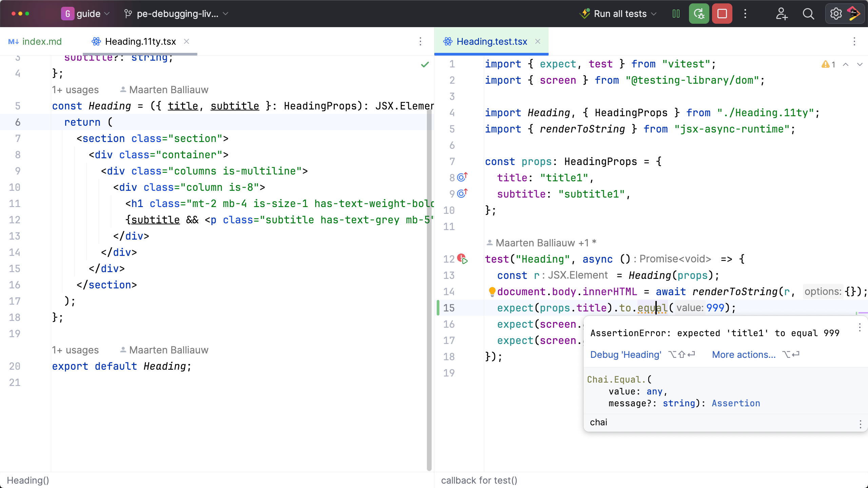
Task: Open Search Everywhere with the magnifier icon
Action: point(808,14)
